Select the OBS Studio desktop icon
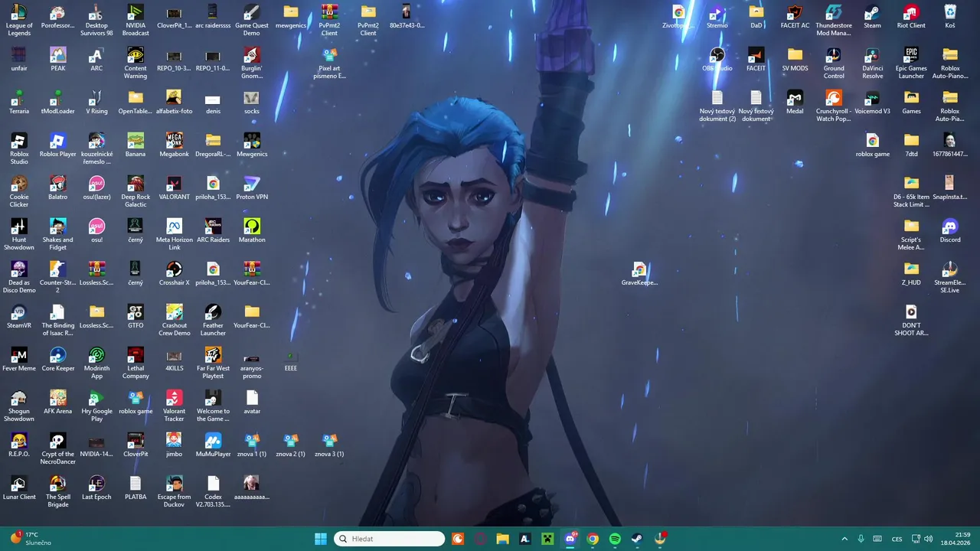The width and height of the screenshot is (980, 551). pyautogui.click(x=717, y=59)
